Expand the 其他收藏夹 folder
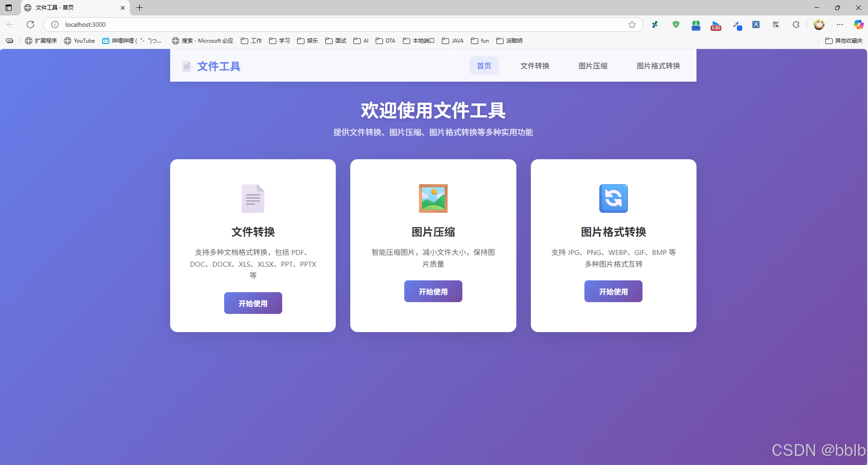868x465 pixels. click(843, 40)
